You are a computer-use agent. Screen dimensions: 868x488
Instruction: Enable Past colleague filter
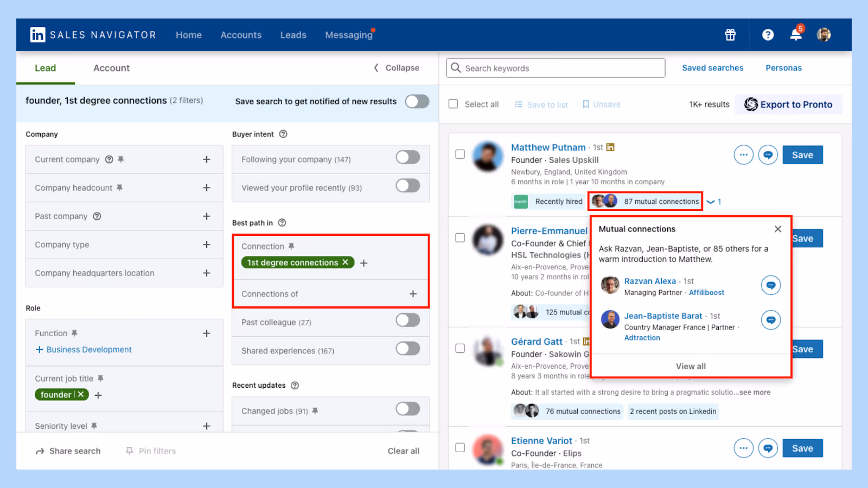[408, 320]
